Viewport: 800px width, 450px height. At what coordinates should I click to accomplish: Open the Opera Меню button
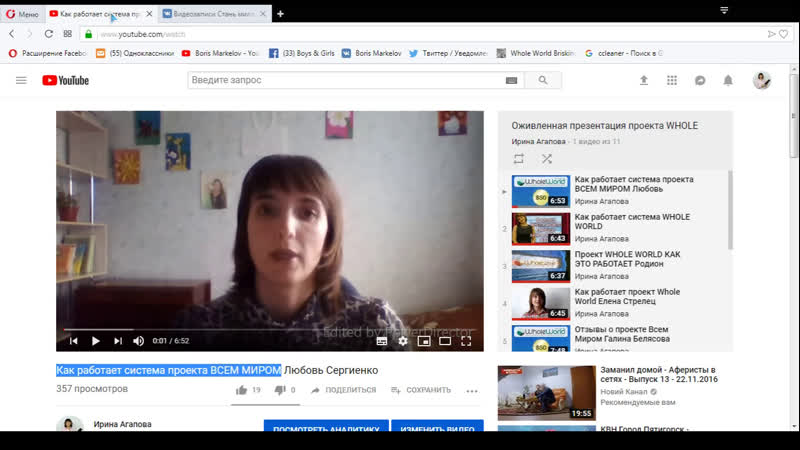pos(22,14)
